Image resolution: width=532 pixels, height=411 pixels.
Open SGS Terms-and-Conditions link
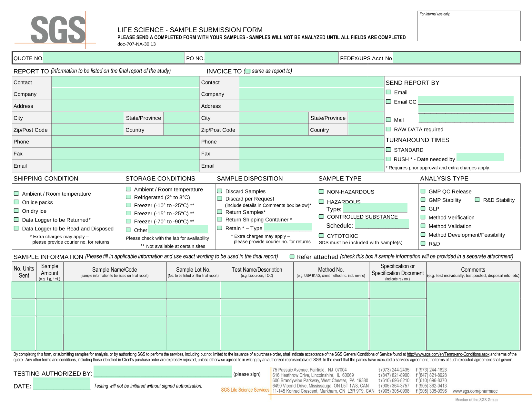tap(448, 354)
